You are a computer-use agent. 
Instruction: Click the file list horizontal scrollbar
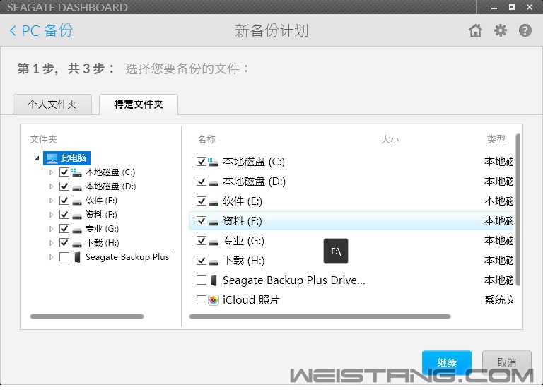pos(320,316)
